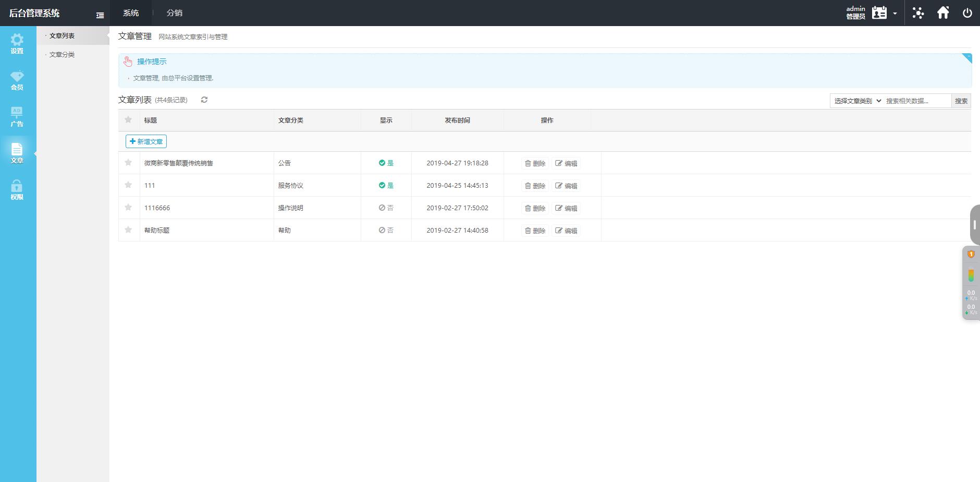This screenshot has width=980, height=482.
Task: Toggle display status 是 for 微商新零售颠覆传统销售
Action: click(386, 163)
